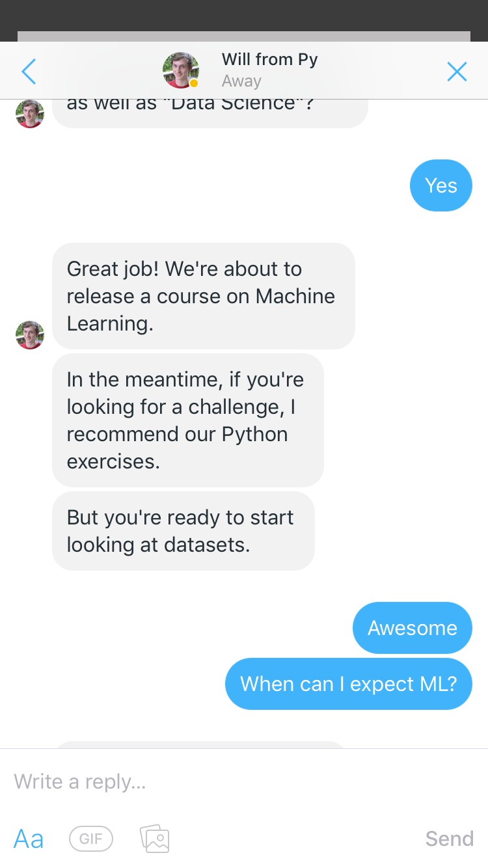488x868 pixels.
Task: Tap the 'Away' status text
Action: point(241,81)
